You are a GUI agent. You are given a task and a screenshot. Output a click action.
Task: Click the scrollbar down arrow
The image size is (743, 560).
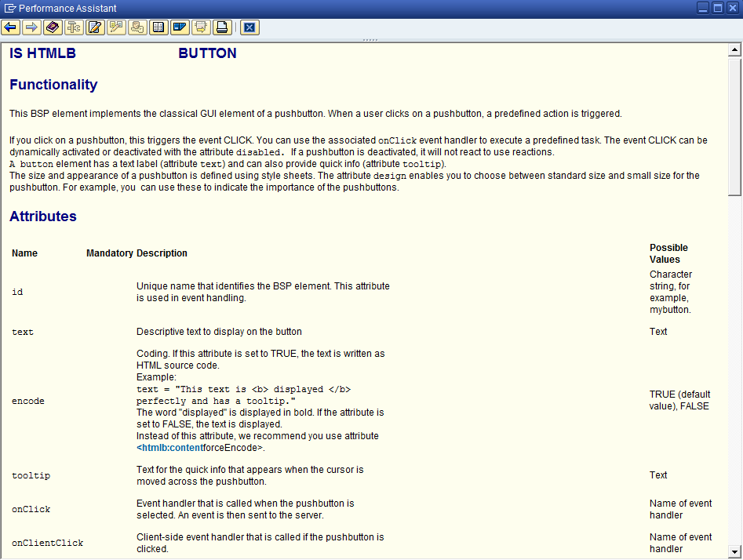tap(735, 551)
